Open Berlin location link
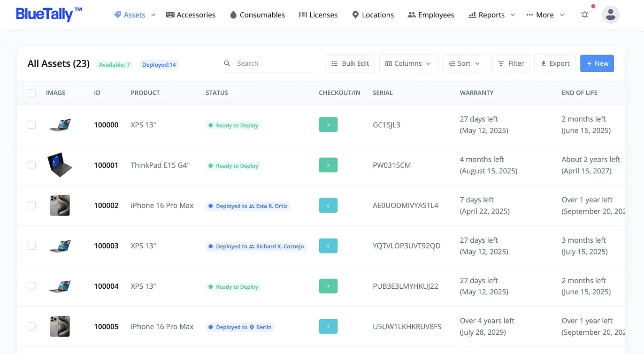 pos(261,327)
